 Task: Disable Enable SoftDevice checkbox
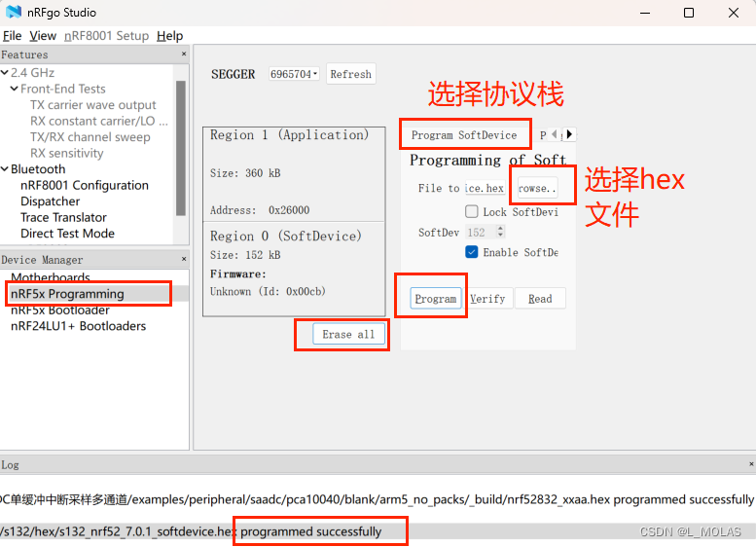(472, 252)
